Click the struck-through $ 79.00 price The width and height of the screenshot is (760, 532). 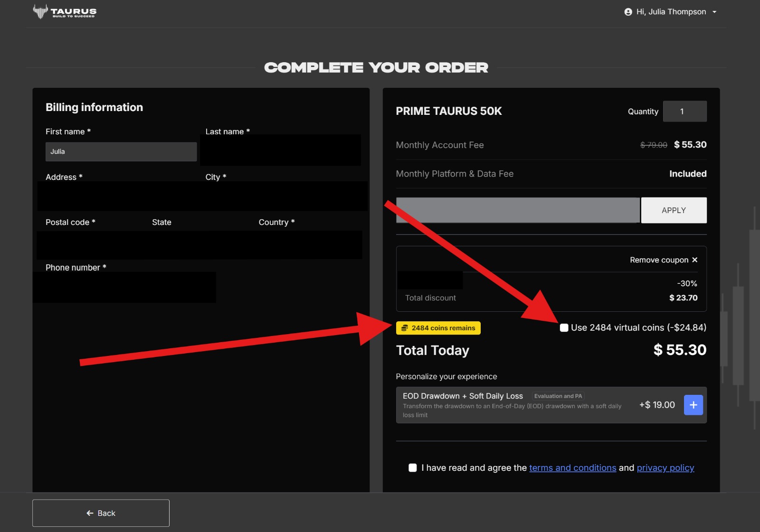(x=654, y=145)
